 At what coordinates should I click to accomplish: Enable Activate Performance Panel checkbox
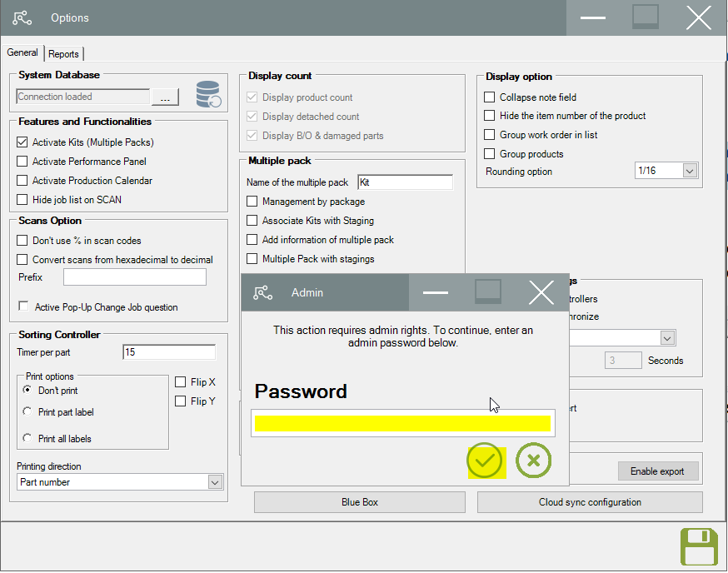22,161
